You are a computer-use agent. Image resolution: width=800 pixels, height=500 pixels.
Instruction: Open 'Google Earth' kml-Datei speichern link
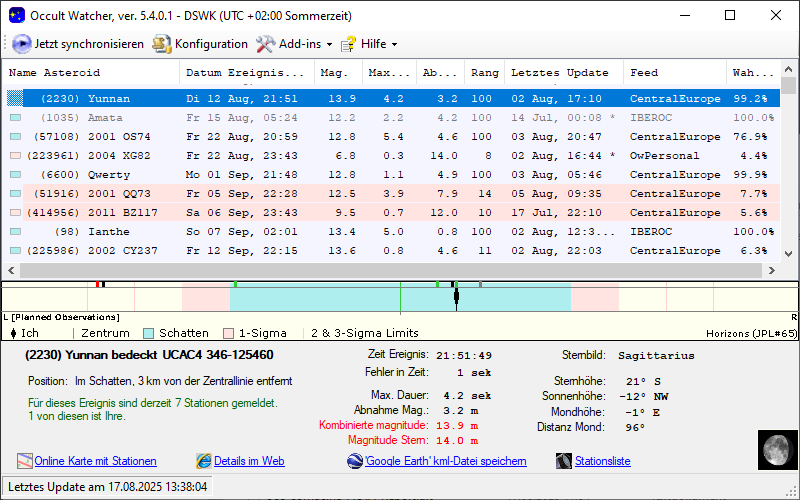pos(446,461)
